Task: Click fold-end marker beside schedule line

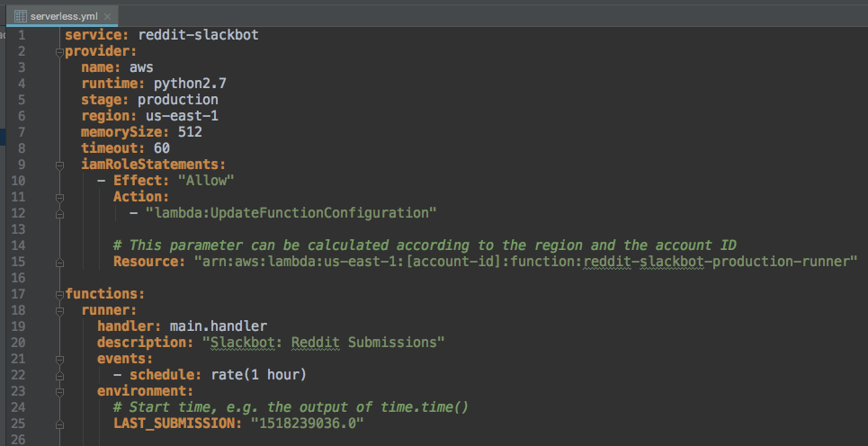Action: tap(59, 375)
